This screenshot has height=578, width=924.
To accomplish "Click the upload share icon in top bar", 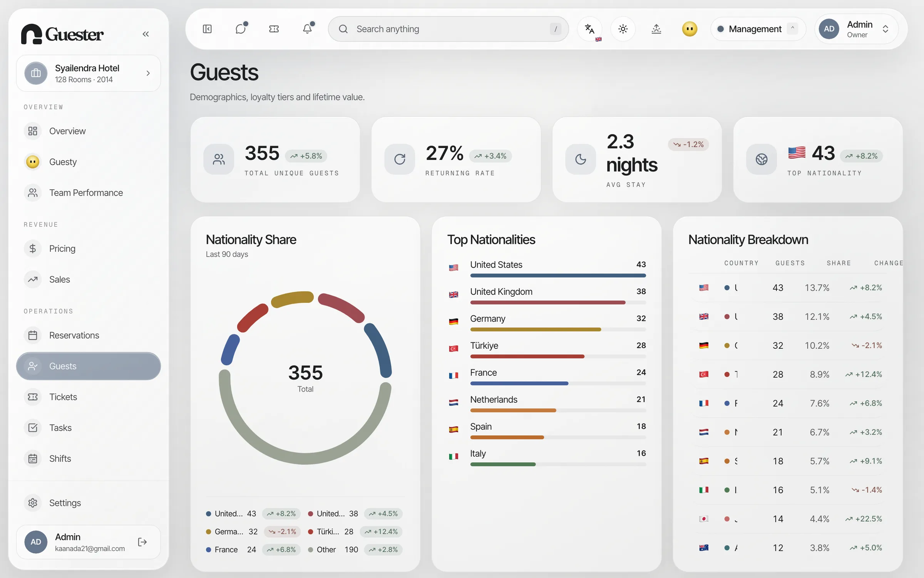I will 656,29.
